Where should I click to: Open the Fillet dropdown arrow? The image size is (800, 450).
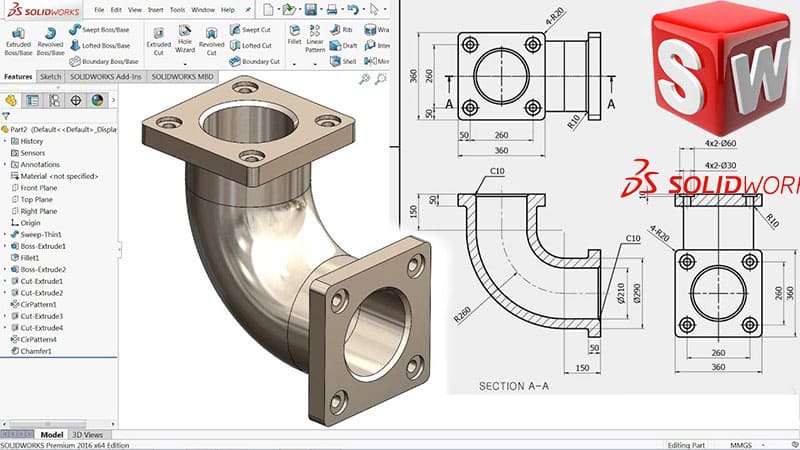coord(294,64)
